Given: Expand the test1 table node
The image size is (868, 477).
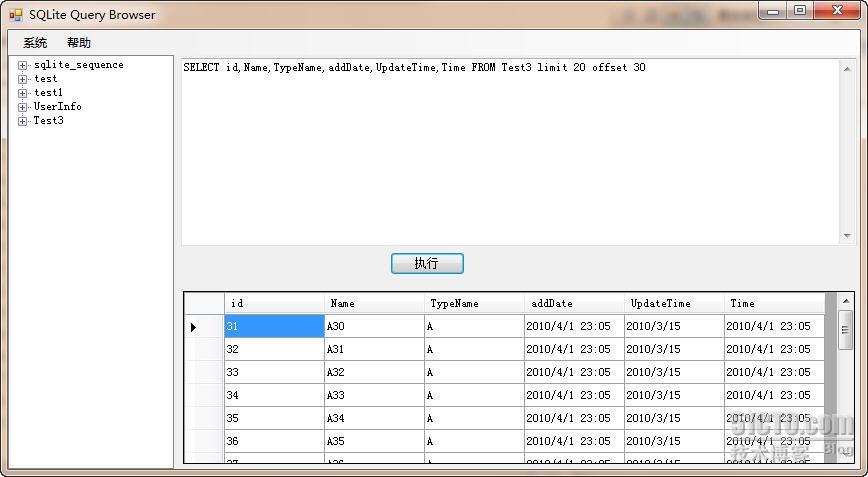Looking at the screenshot, I should tap(22, 93).
